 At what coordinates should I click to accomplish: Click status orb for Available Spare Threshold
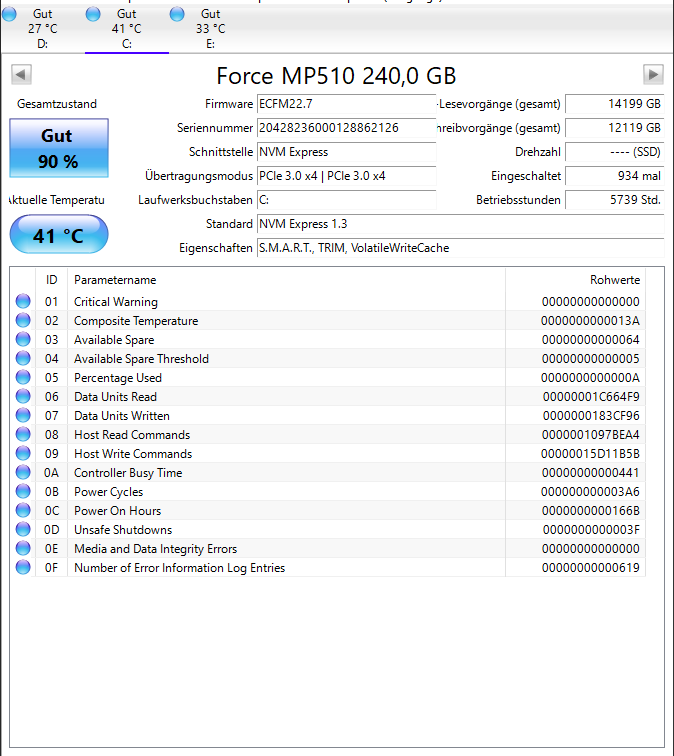(x=23, y=358)
